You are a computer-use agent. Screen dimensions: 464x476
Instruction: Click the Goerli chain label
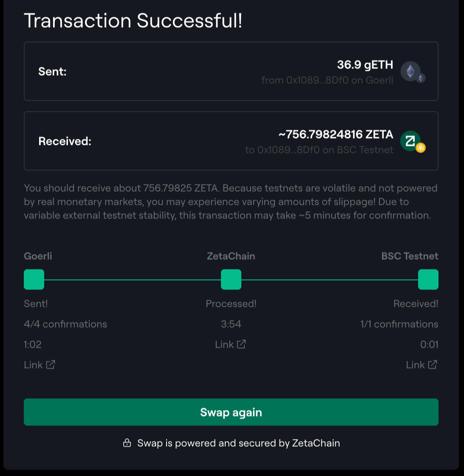[38, 256]
